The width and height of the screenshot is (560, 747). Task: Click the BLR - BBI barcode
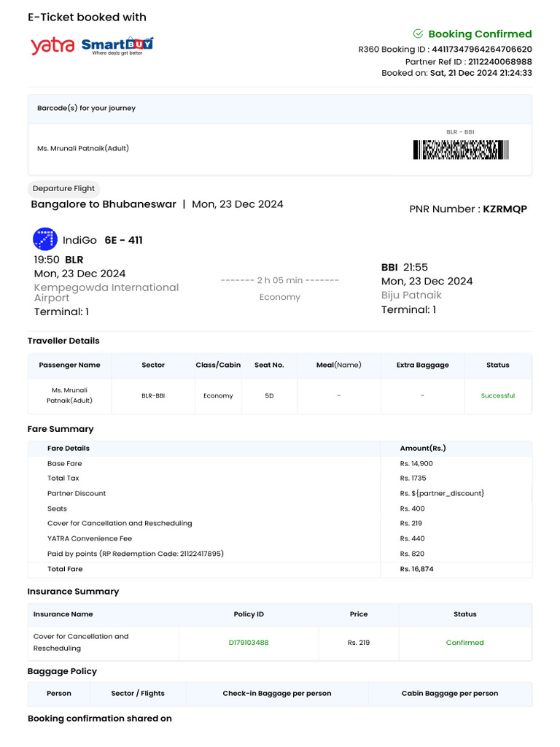[x=461, y=150]
